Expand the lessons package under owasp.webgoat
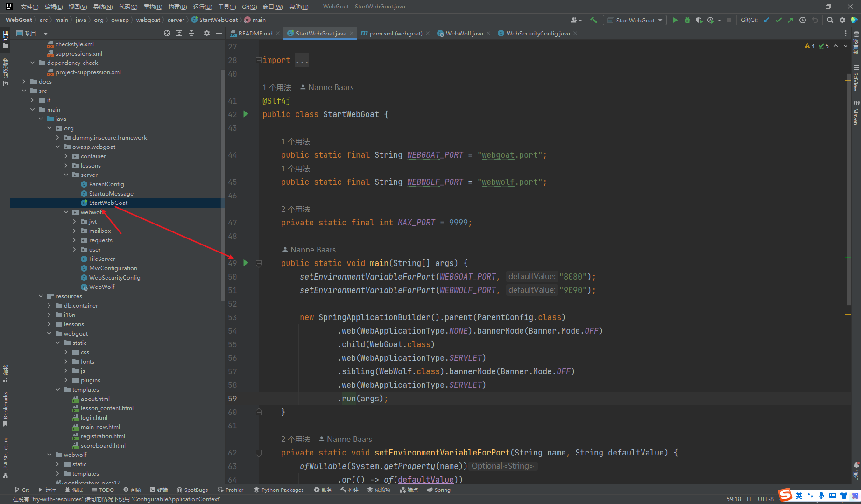Image resolution: width=861 pixels, height=504 pixels. (66, 166)
